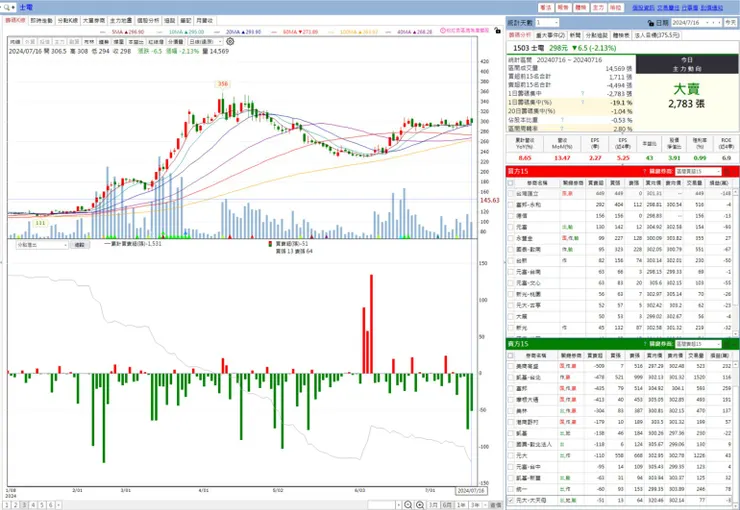
Task: Click the 5MA legend color line
Action: 103,32
